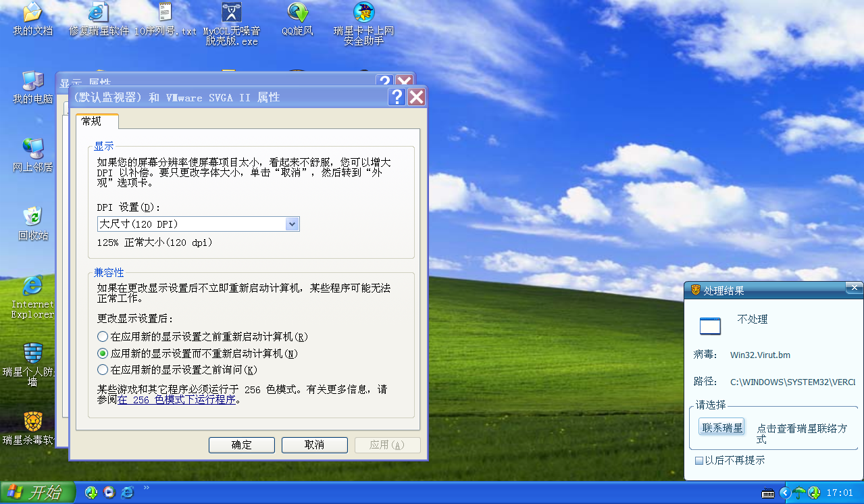Click the keyboard input method tray icon
The height and width of the screenshot is (504, 864).
pyautogui.click(x=768, y=493)
